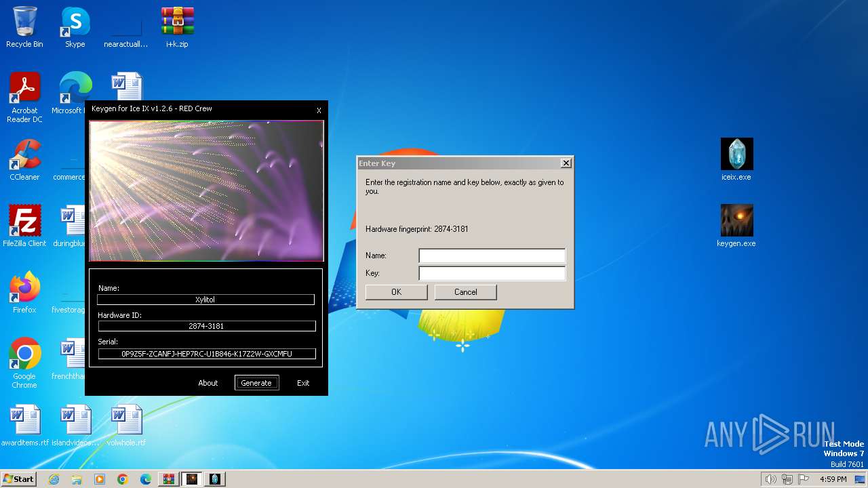Close the keygen window with X

coord(319,110)
